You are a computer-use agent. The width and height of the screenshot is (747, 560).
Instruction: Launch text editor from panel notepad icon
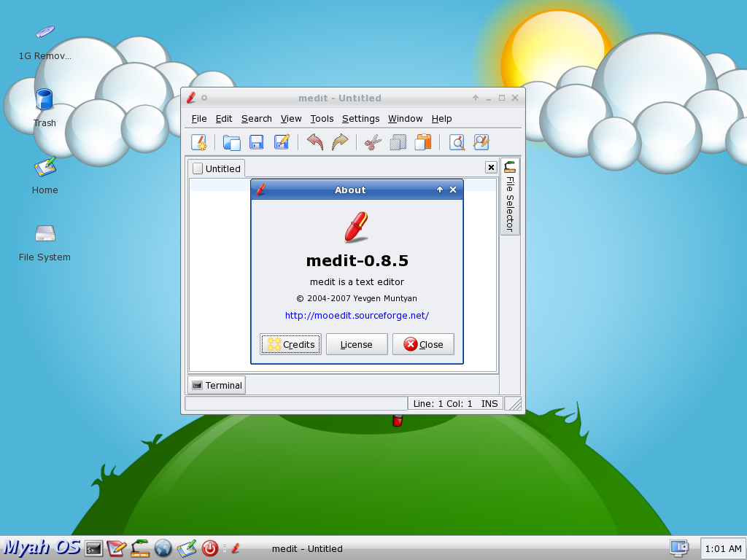116,548
